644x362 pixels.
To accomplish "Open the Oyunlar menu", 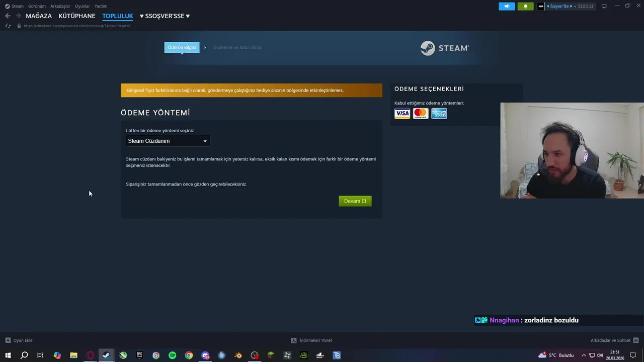I will (83, 6).
